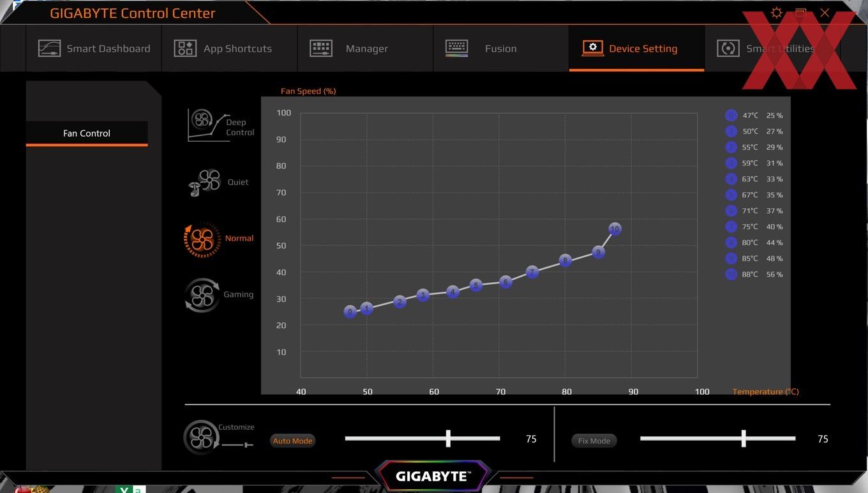The height and width of the screenshot is (493, 868).
Task: Click the Fix Mode slider value 75
Action: [x=823, y=439]
